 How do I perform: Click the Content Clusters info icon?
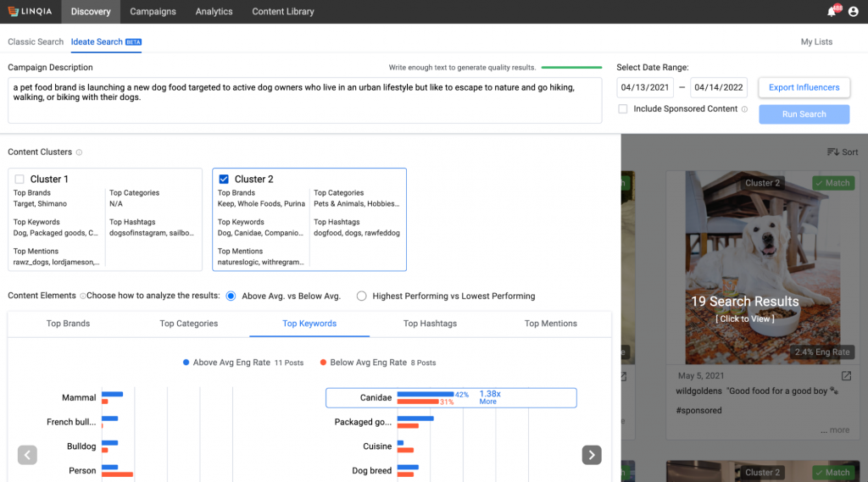[x=79, y=152]
